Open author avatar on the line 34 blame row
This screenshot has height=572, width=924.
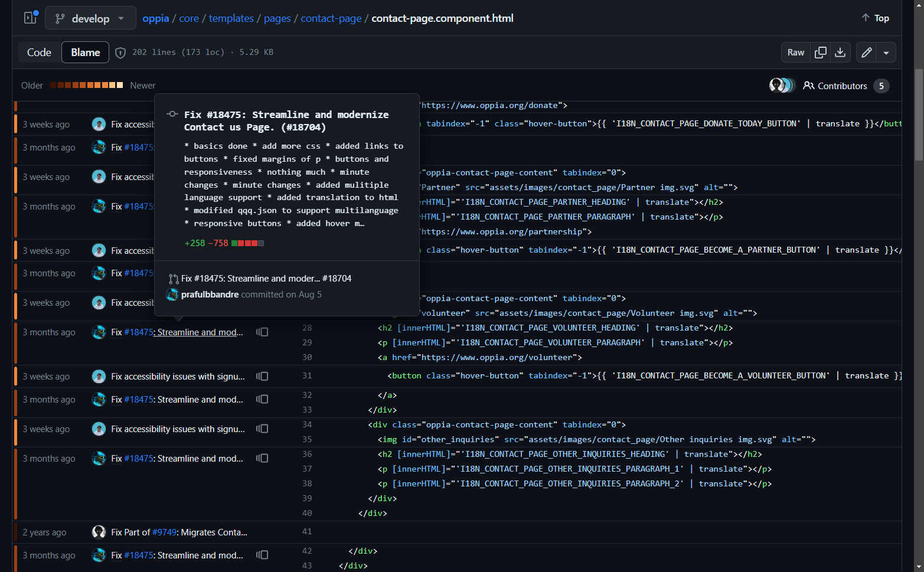(99, 429)
